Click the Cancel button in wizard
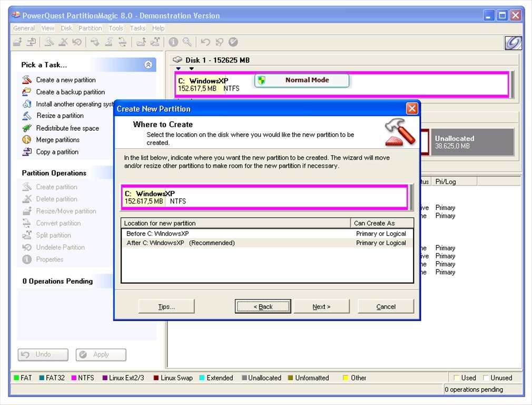The width and height of the screenshot is (532, 405). click(x=386, y=306)
